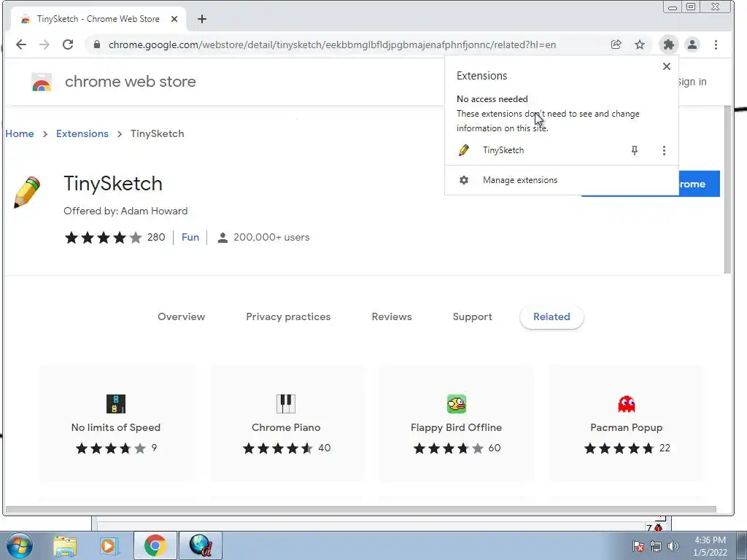View site information lock icon
This screenshot has width=747, height=560.
tap(97, 44)
